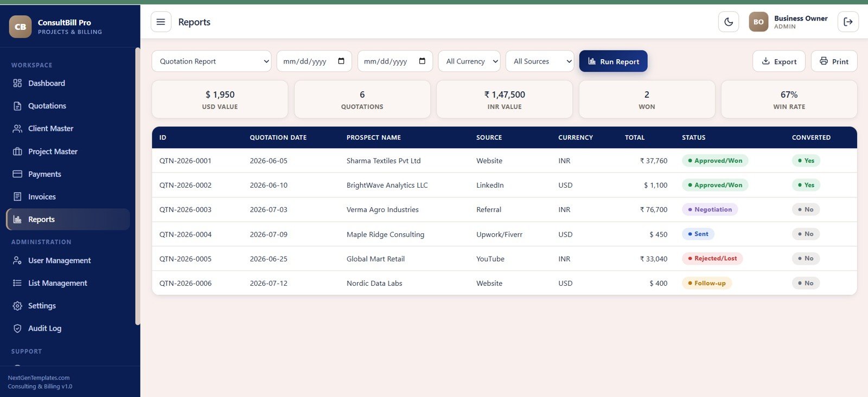This screenshot has height=397, width=868.
Task: Click prospect Nordic Data Labs
Action: (374, 284)
